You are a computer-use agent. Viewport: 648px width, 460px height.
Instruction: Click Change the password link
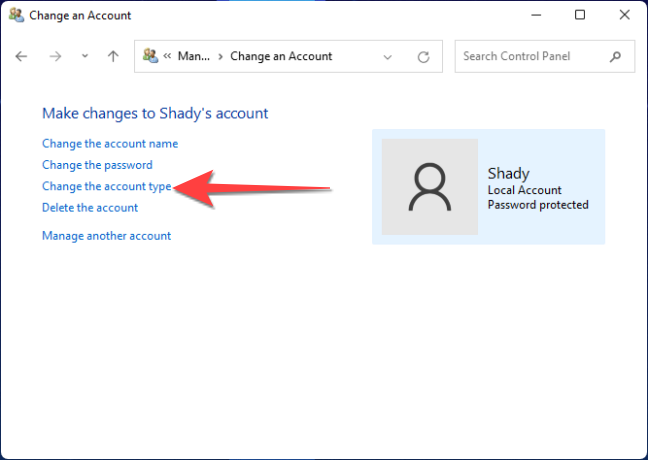pyautogui.click(x=97, y=165)
